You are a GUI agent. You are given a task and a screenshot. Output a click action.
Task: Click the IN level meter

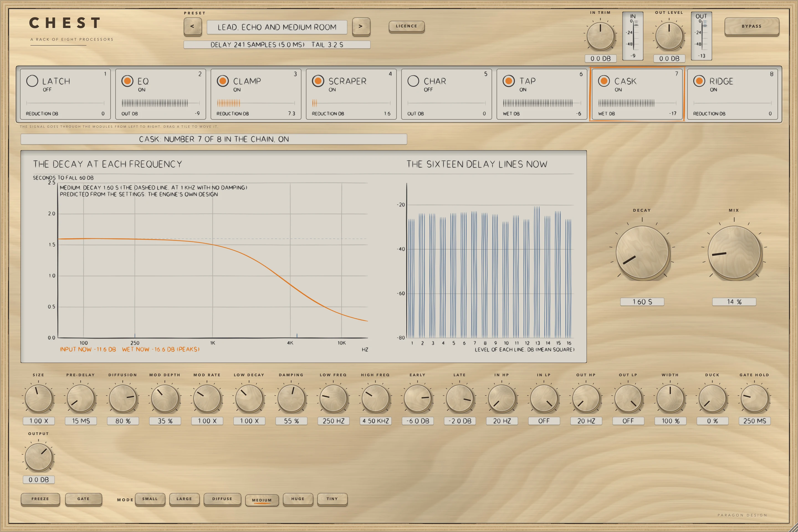633,36
